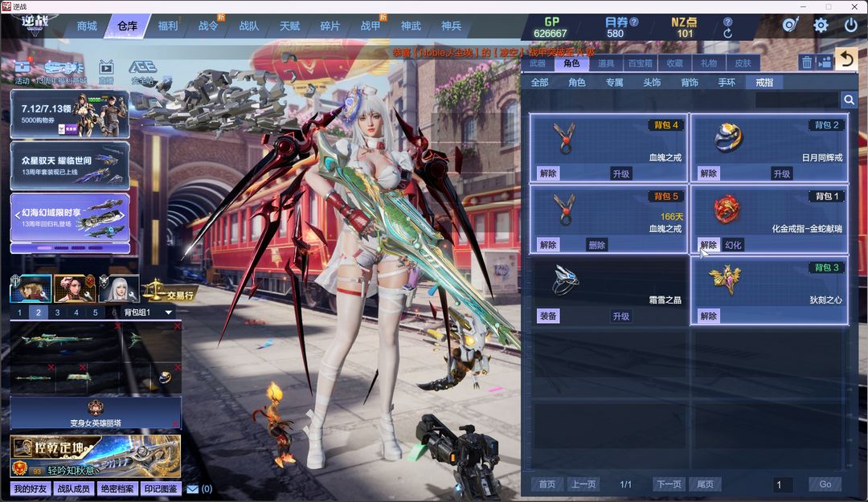Filter by 手环 category
This screenshot has height=502, width=868.
727,83
